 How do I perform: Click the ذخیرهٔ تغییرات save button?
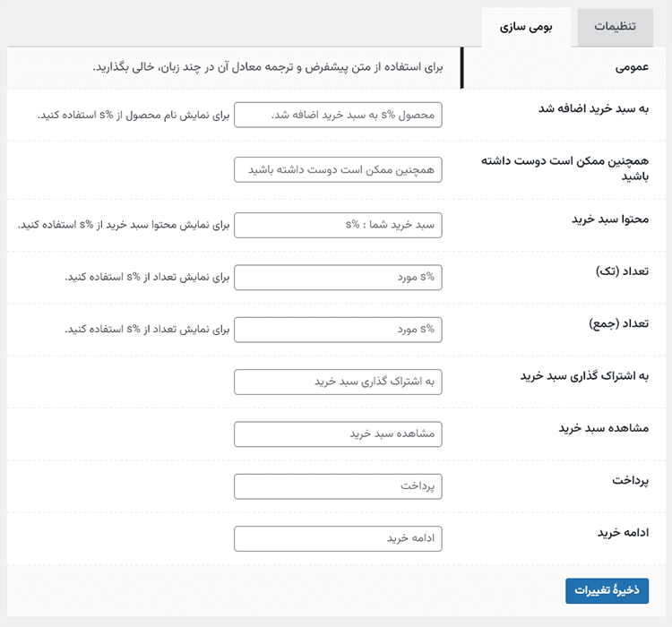[607, 590]
